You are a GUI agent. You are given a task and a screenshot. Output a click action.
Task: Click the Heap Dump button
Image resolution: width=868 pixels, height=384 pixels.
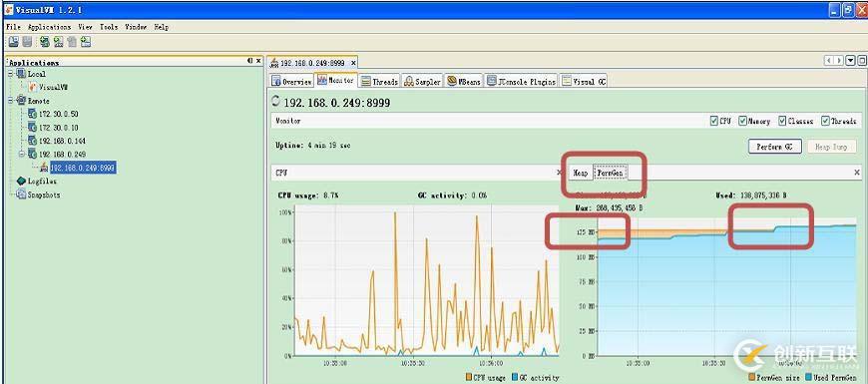pyautogui.click(x=831, y=147)
